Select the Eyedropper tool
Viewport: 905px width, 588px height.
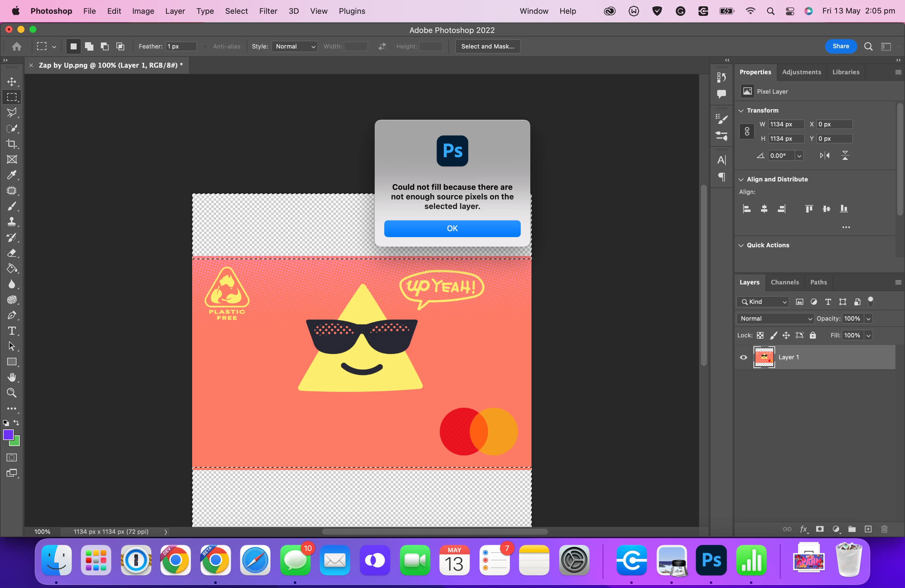[x=12, y=175]
